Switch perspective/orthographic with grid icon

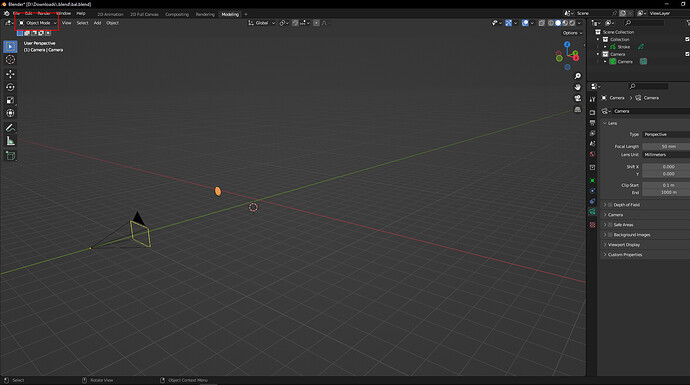pos(577,109)
